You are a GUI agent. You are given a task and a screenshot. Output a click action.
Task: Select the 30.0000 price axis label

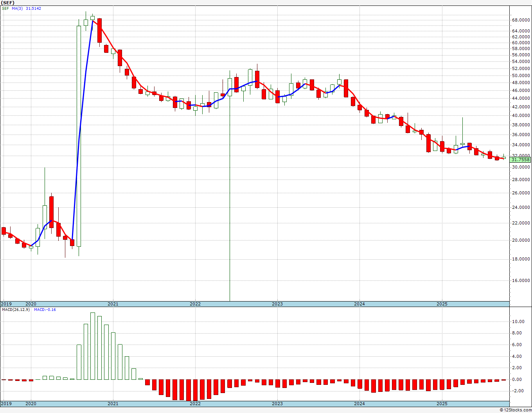pyautogui.click(x=521, y=167)
